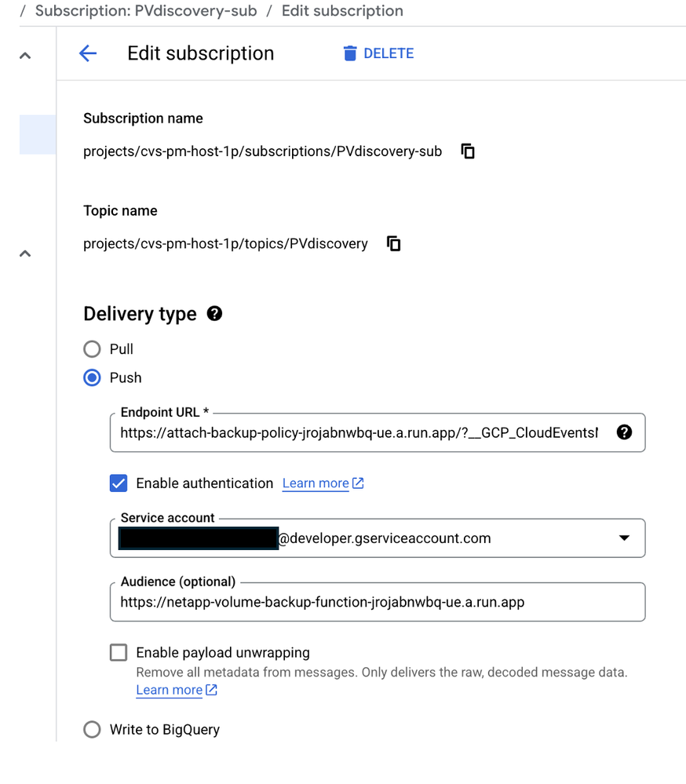This screenshot has height=784, width=686.
Task: Copy the subscription name to clipboard
Action: [468, 151]
